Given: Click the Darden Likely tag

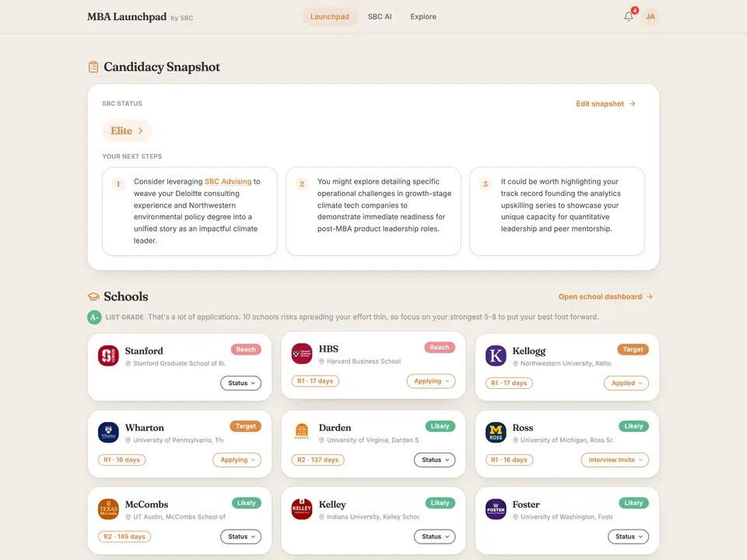Looking at the screenshot, I should (x=440, y=426).
